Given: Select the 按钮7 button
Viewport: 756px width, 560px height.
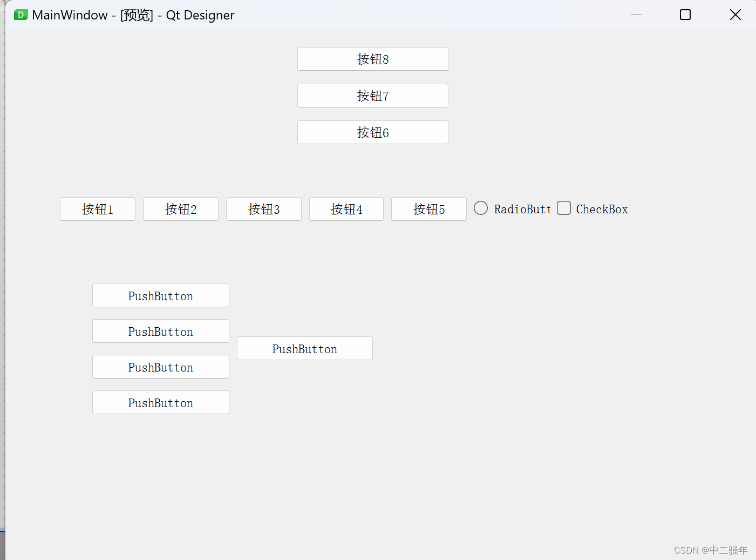Looking at the screenshot, I should [373, 96].
